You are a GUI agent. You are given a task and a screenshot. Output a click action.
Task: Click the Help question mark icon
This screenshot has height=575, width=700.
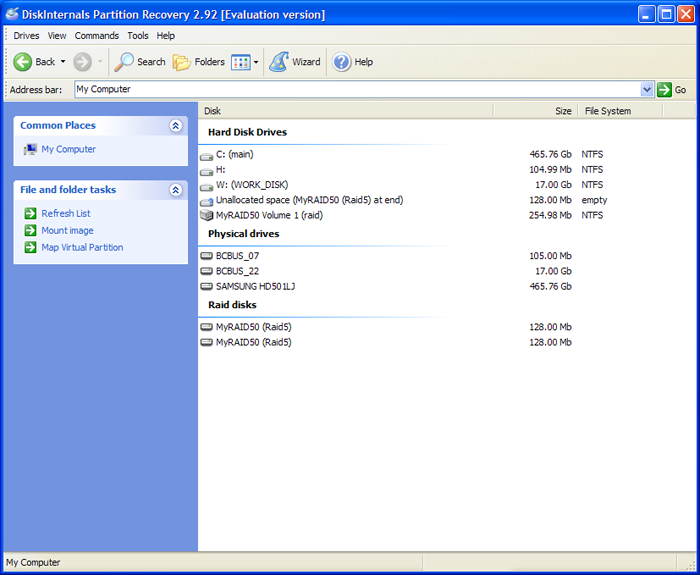[x=342, y=62]
